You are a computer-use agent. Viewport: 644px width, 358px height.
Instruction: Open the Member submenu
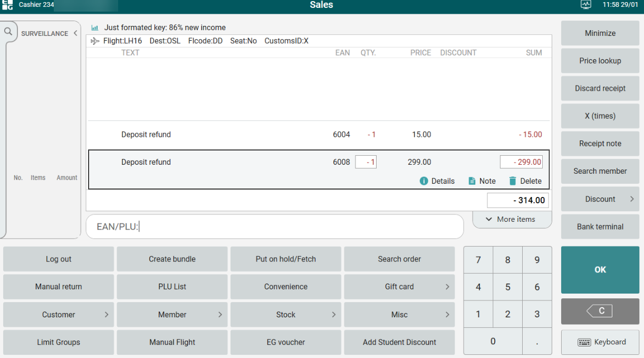[172, 315]
